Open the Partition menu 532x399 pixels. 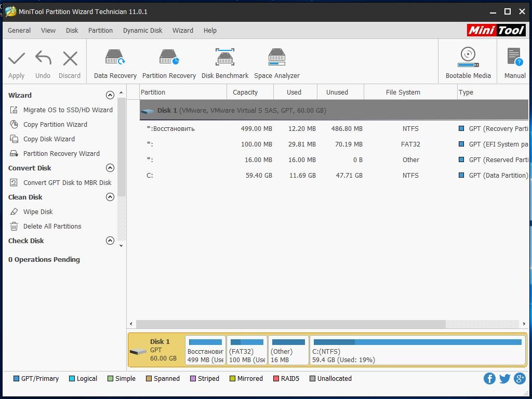(100, 31)
